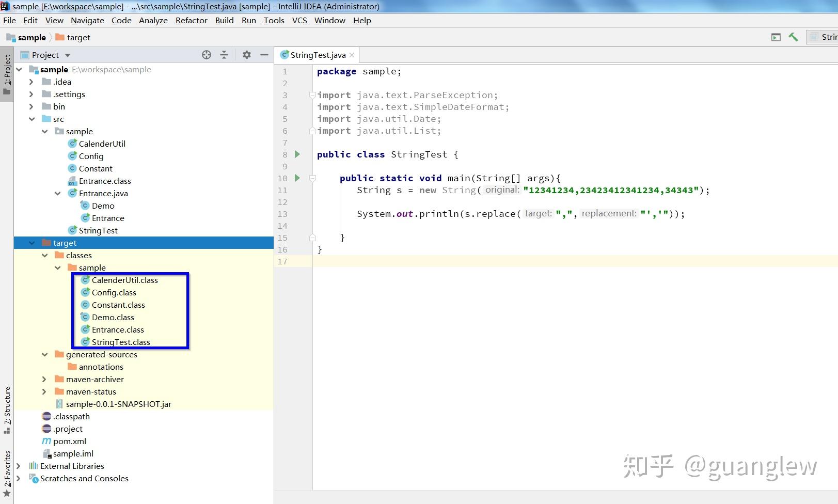Click the locate/scroll-from-source target icon
The height and width of the screenshot is (504, 838).
click(207, 55)
